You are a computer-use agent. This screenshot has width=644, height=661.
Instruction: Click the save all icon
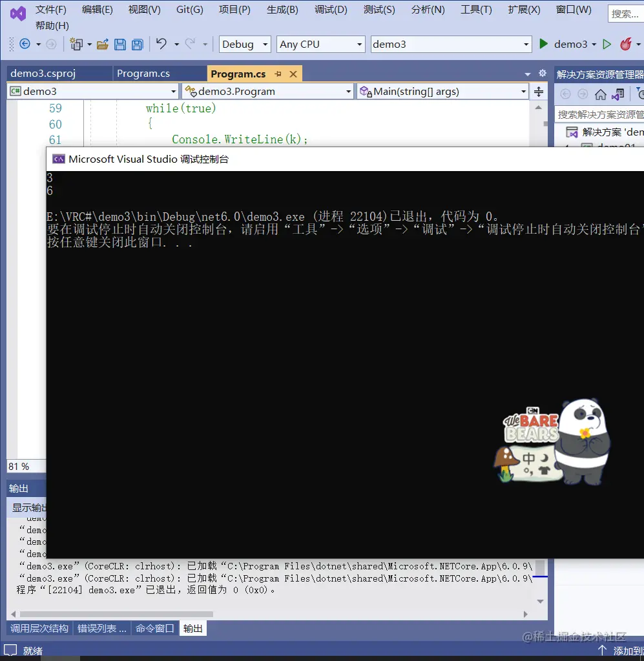(138, 45)
